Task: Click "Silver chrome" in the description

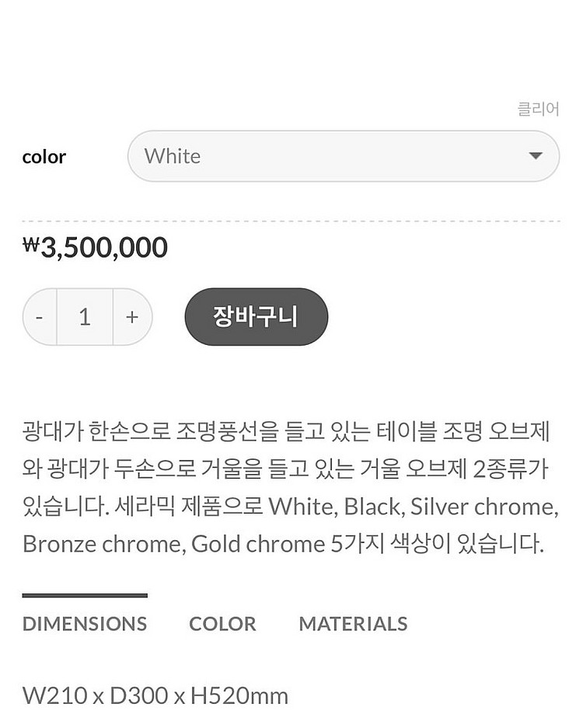Action: (x=483, y=507)
